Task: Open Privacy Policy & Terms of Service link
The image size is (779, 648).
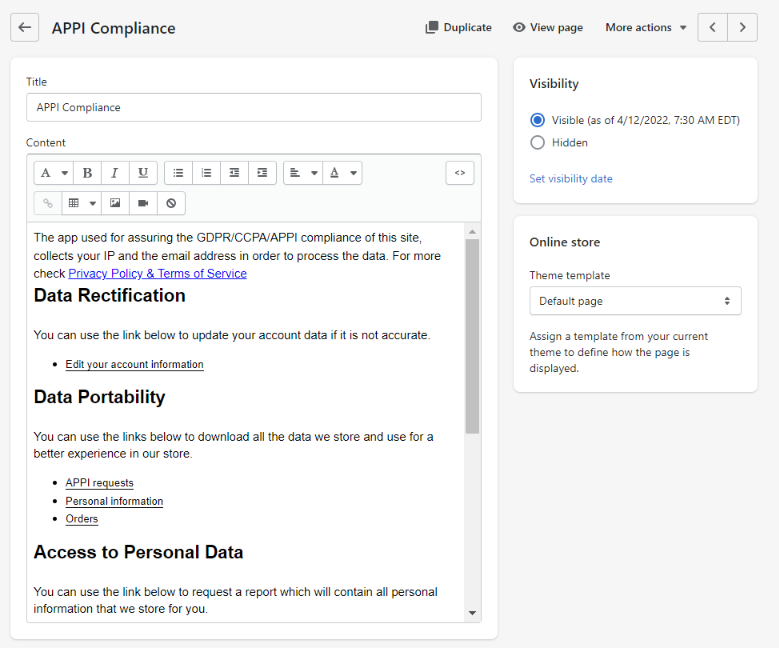Action: (157, 274)
